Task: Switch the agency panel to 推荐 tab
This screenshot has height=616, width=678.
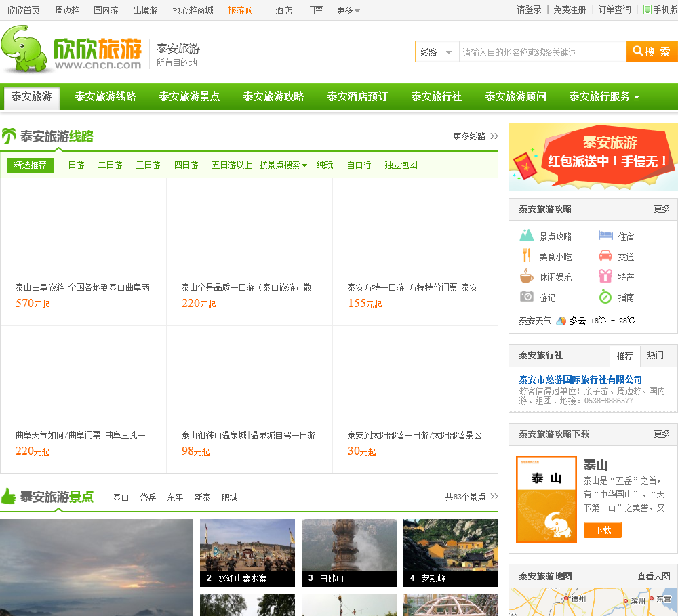Action: pos(625,356)
